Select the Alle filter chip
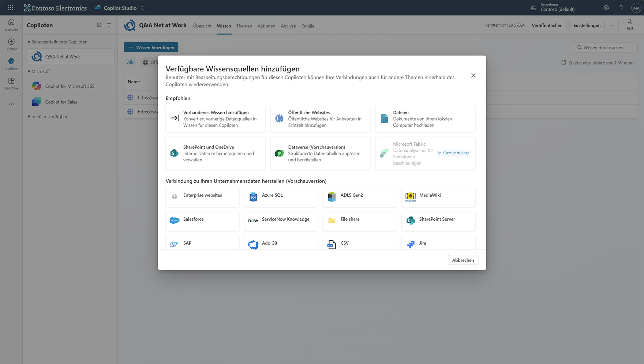The height and width of the screenshot is (364, 644). pyautogui.click(x=131, y=62)
